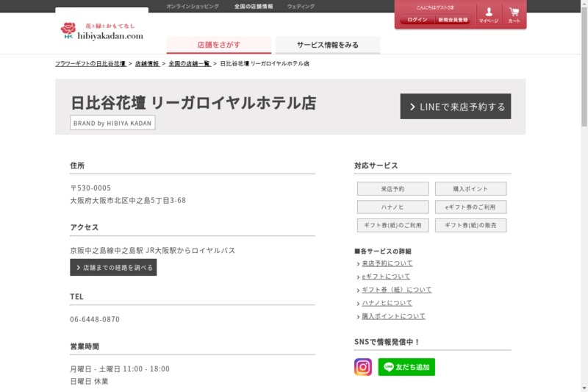Click the address 大阪府大阪市北区中之島5丁目3-68
The height and width of the screenshot is (392, 588).
[128, 200]
